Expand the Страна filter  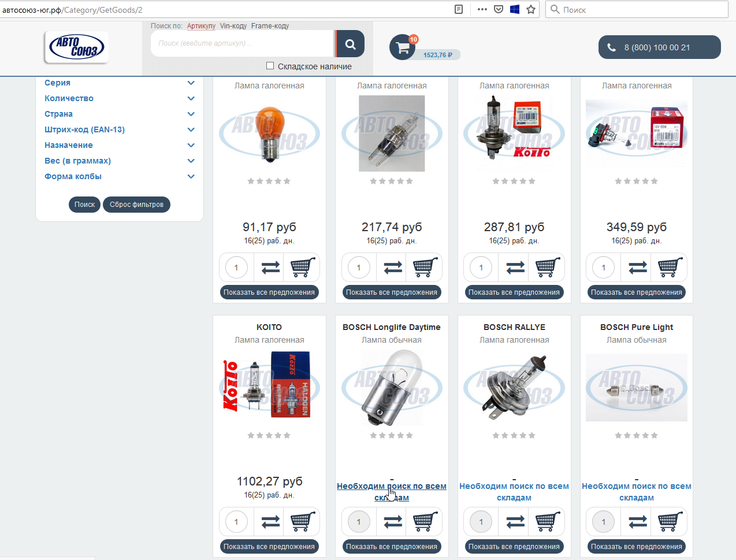tap(191, 114)
